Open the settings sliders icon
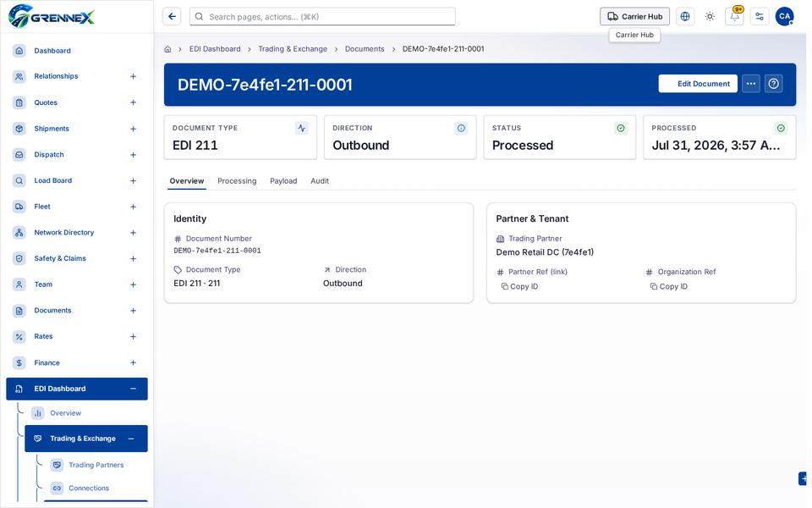 tap(760, 17)
